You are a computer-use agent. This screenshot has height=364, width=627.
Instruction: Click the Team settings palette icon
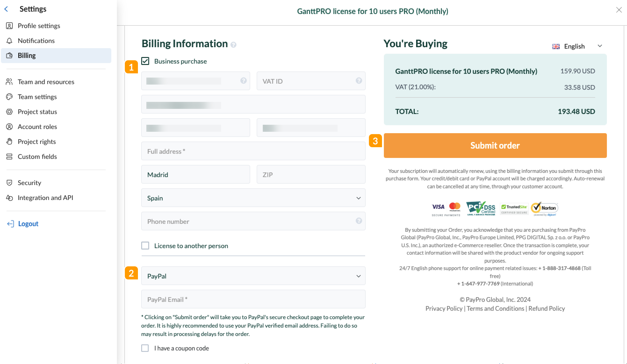tap(9, 97)
